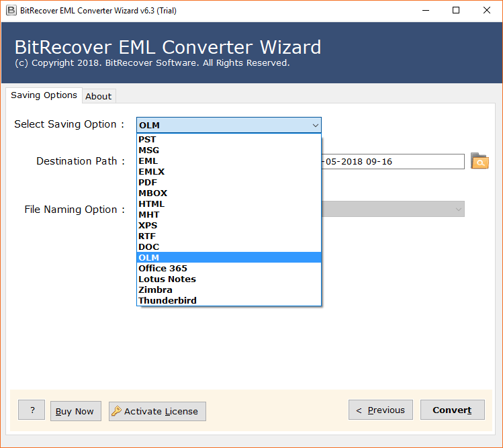Start conversion with the Convert button
The width and height of the screenshot is (503, 448).
(453, 410)
